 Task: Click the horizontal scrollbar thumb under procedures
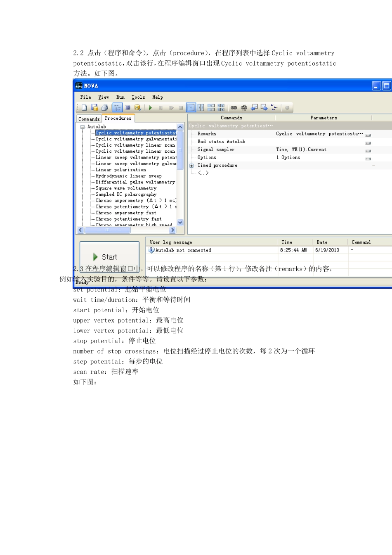tap(108, 230)
